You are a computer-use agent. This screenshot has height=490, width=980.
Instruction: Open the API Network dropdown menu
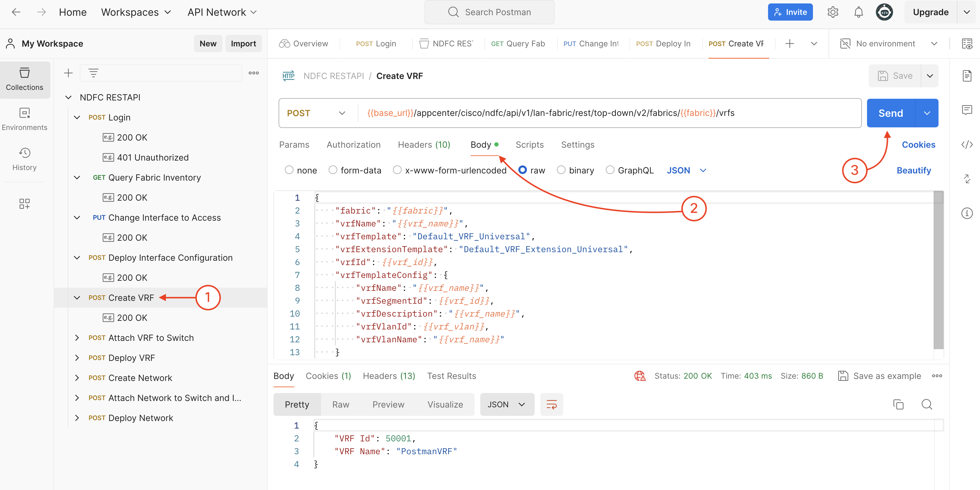[x=222, y=12]
